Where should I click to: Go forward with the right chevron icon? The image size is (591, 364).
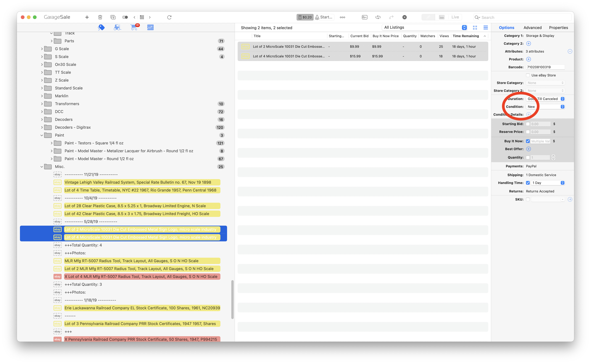[150, 17]
